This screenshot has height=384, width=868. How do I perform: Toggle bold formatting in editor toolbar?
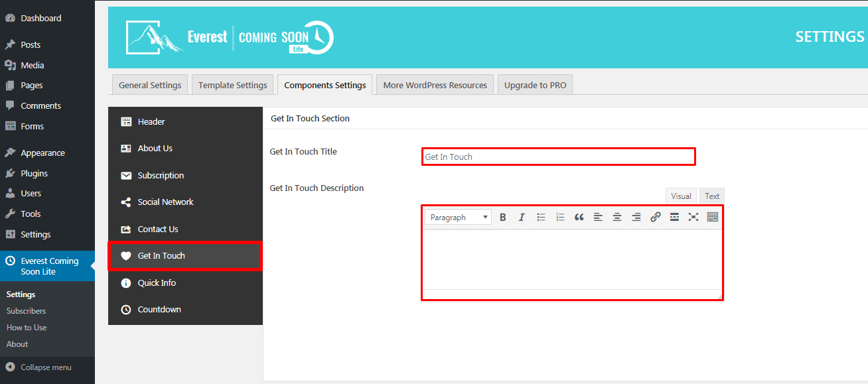(503, 217)
